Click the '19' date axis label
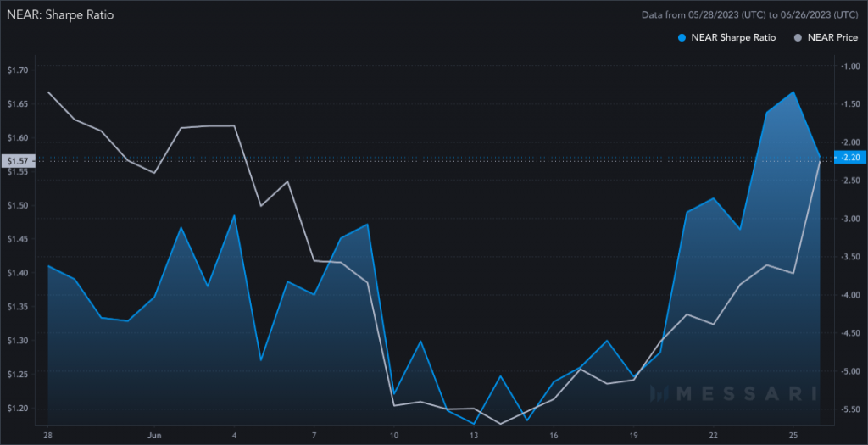This screenshot has width=868, height=445. click(x=633, y=435)
